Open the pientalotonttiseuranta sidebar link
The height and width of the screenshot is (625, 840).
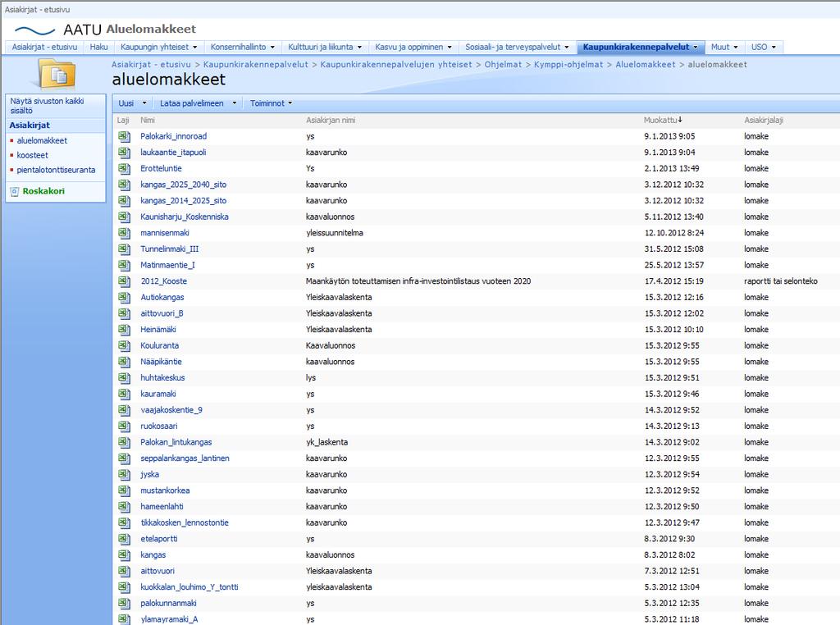56,170
